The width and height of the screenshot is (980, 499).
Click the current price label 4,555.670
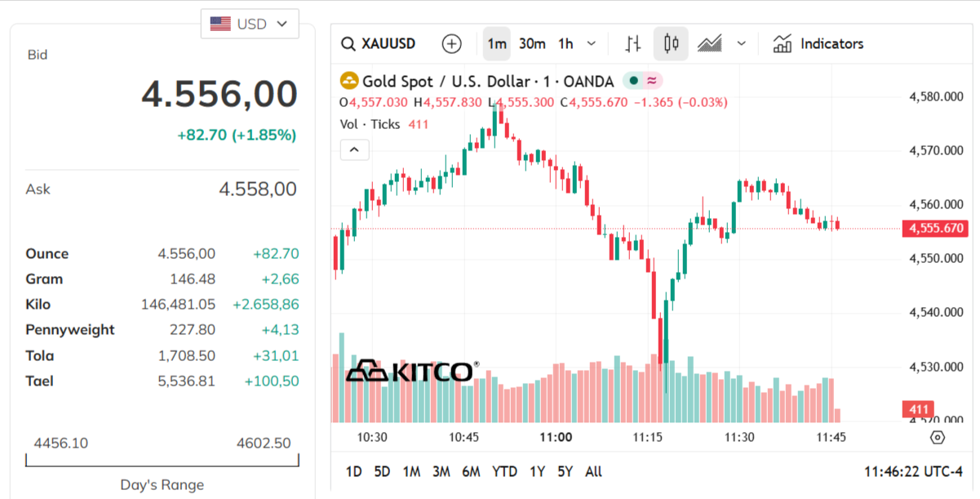click(x=935, y=229)
